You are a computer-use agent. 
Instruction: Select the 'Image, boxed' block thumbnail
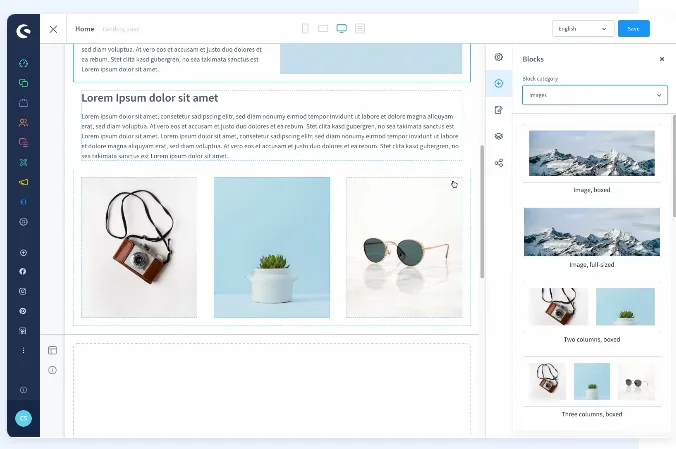(x=592, y=153)
